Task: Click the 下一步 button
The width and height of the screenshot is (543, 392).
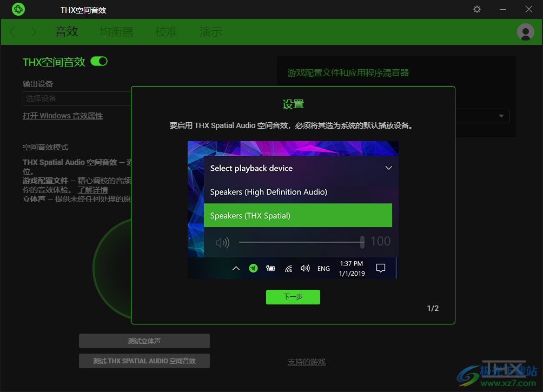Action: click(x=293, y=297)
